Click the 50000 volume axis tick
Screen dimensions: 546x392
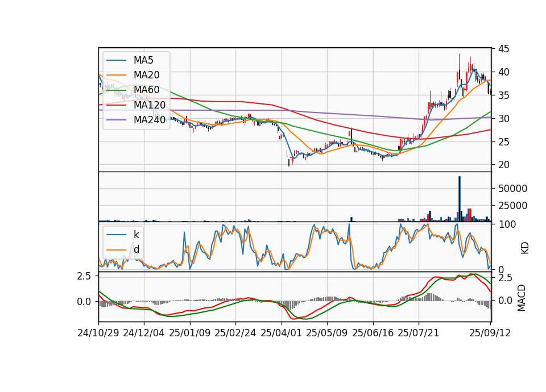(x=512, y=189)
